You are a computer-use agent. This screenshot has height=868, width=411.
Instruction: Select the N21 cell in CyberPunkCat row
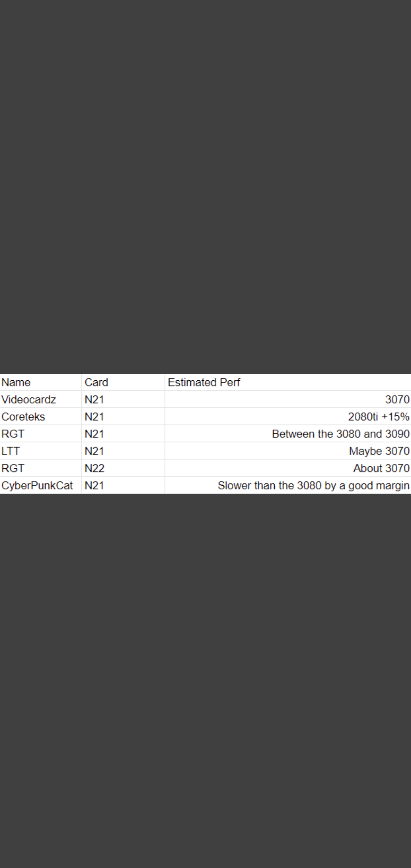[94, 485]
